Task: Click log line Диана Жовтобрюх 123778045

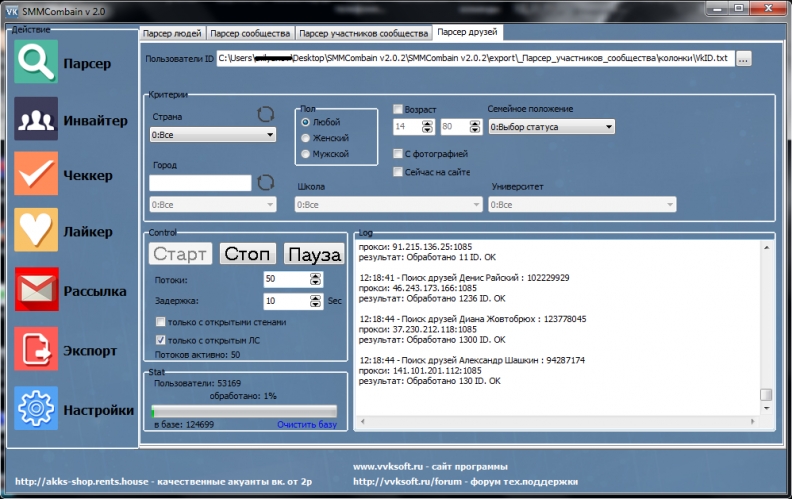Action: coord(473,319)
